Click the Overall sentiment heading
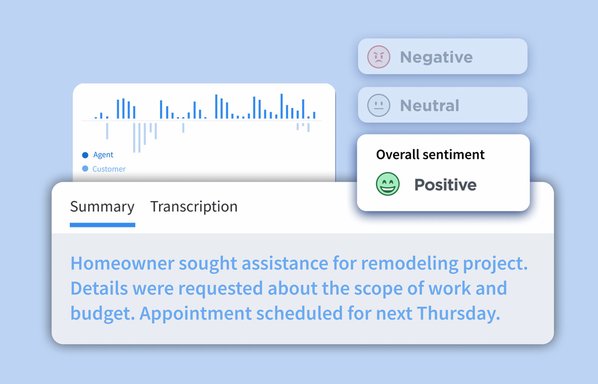 pos(430,154)
